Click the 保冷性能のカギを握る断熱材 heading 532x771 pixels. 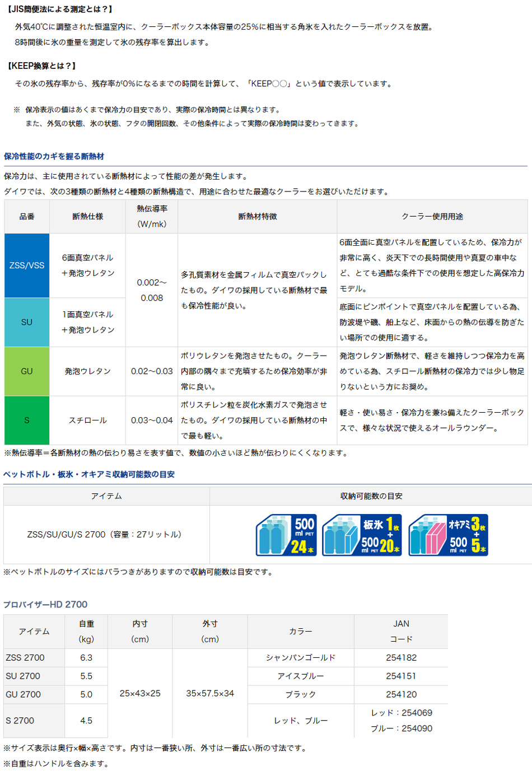point(54,157)
